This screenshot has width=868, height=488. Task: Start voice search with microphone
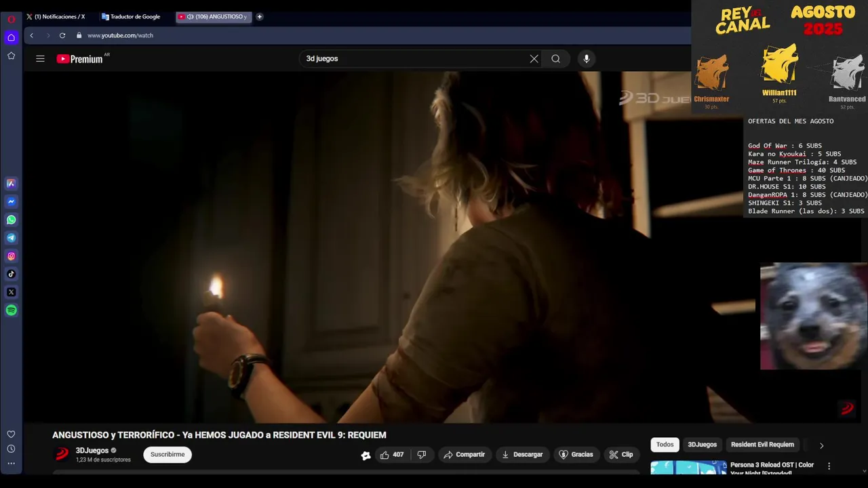pos(587,59)
